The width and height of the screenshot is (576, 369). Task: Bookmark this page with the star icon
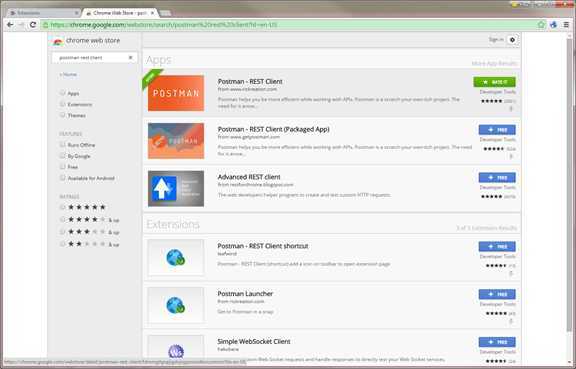click(541, 25)
